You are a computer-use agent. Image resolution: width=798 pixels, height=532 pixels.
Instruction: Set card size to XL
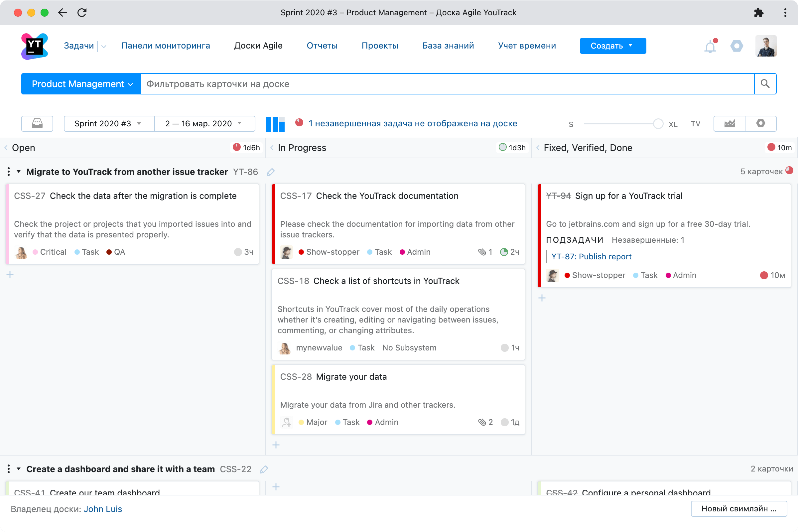click(x=673, y=124)
